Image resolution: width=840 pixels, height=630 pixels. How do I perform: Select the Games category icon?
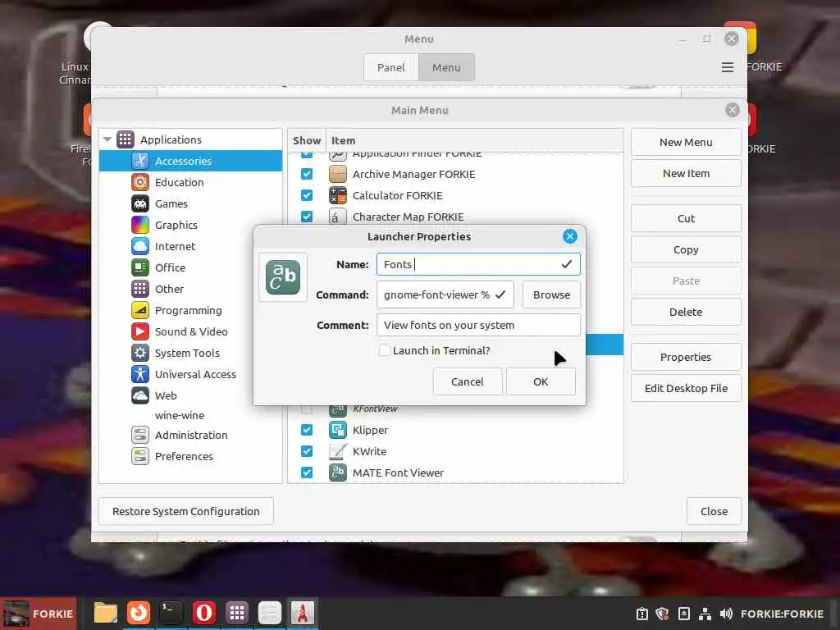click(x=139, y=203)
